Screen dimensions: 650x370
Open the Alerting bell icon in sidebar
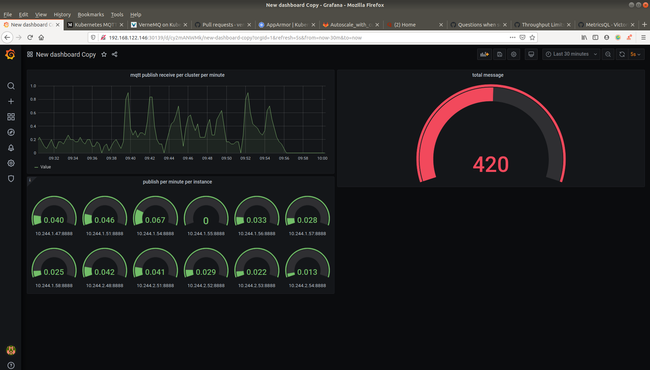[11, 148]
